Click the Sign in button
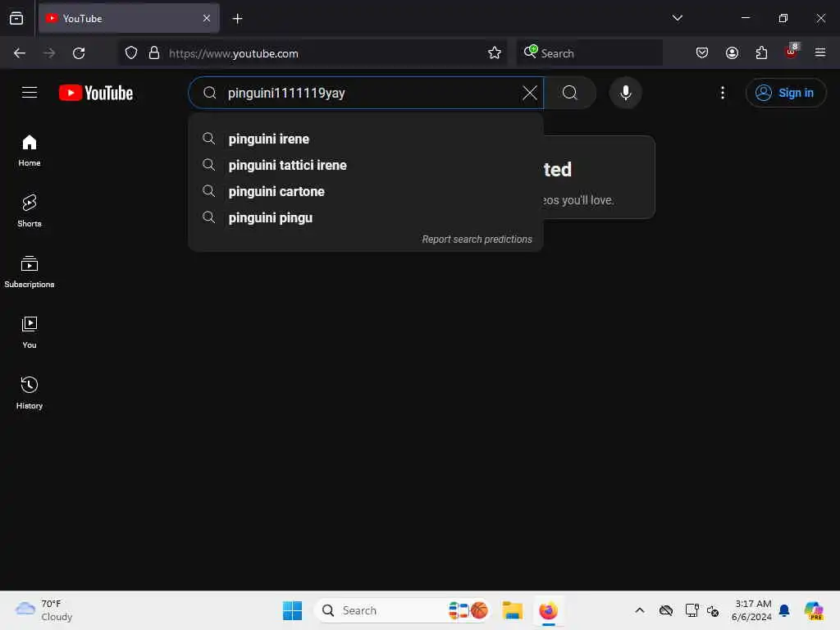The image size is (840, 630). (x=785, y=93)
